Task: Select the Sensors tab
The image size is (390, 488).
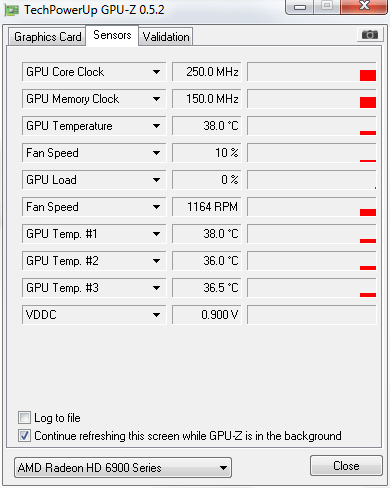Action: click(112, 35)
